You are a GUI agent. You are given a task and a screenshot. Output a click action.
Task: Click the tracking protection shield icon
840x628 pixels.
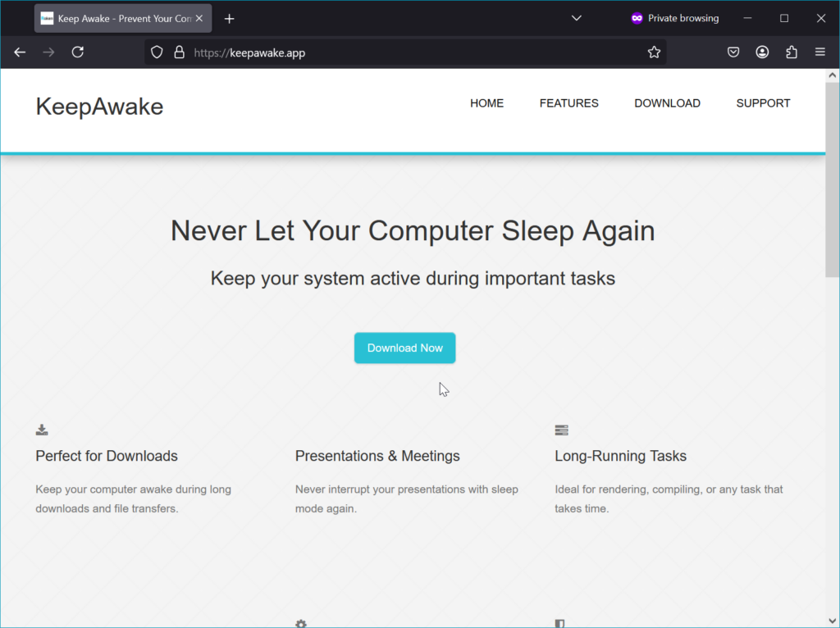coord(156,52)
